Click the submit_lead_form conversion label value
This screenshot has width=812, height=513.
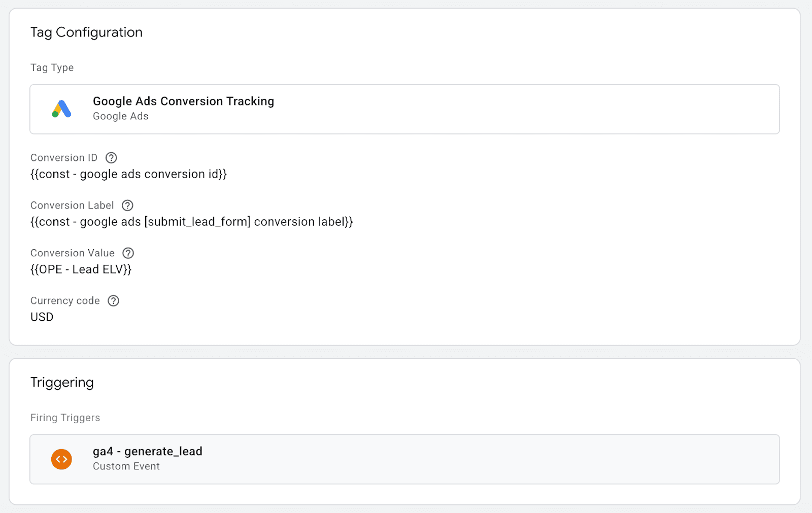point(191,222)
